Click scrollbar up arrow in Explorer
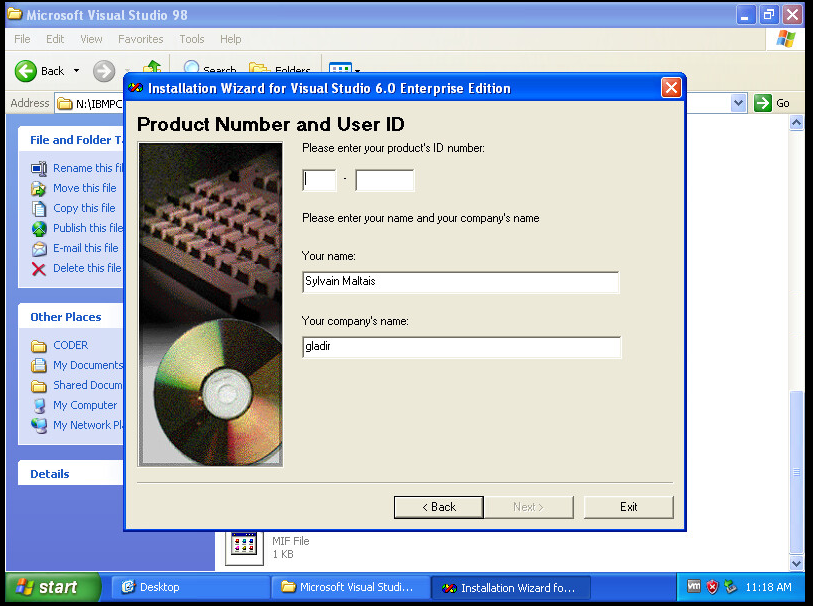This screenshot has width=813, height=606. [796, 123]
